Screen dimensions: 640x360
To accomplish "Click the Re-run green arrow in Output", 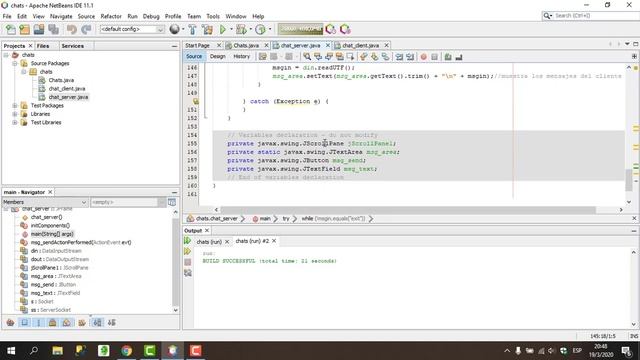I will click(187, 242).
